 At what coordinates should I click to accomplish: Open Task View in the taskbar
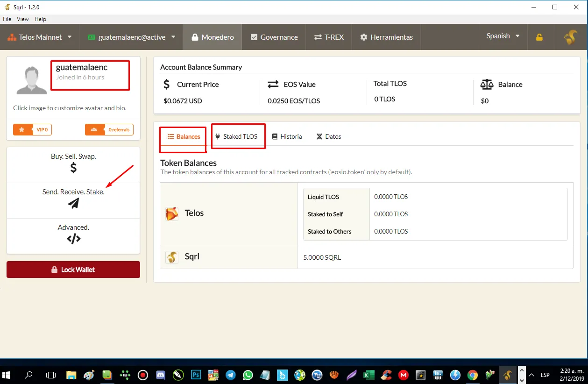click(50, 375)
